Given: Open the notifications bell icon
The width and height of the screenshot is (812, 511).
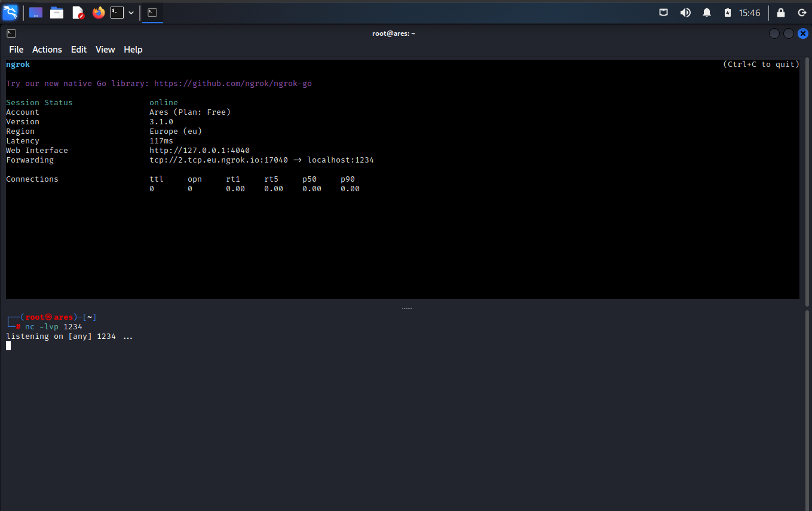Looking at the screenshot, I should pyautogui.click(x=707, y=13).
